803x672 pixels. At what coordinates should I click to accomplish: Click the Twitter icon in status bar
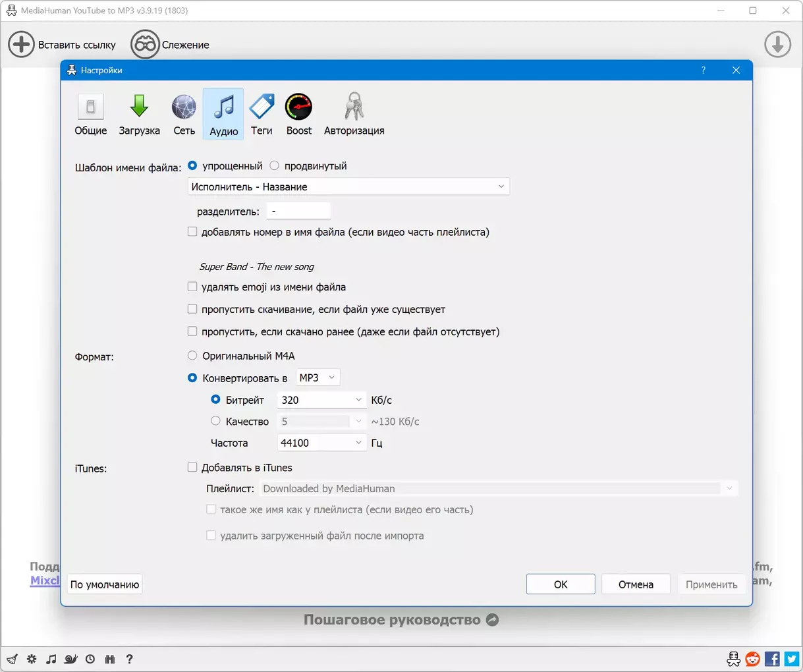[791, 659]
